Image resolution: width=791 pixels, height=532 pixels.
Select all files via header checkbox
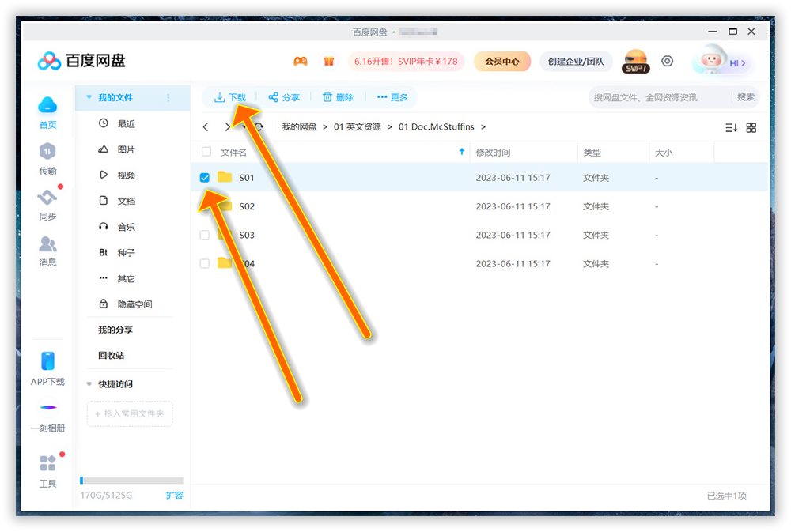[x=206, y=152]
